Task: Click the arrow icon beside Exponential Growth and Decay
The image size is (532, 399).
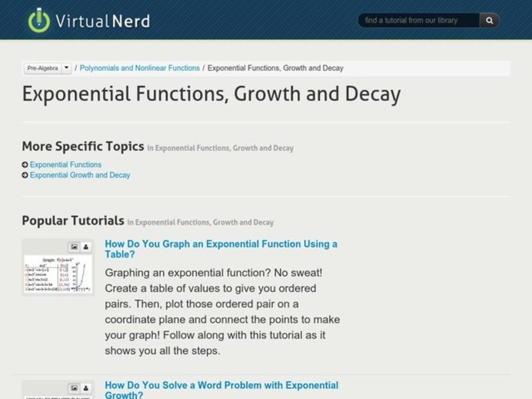Action: click(x=25, y=175)
